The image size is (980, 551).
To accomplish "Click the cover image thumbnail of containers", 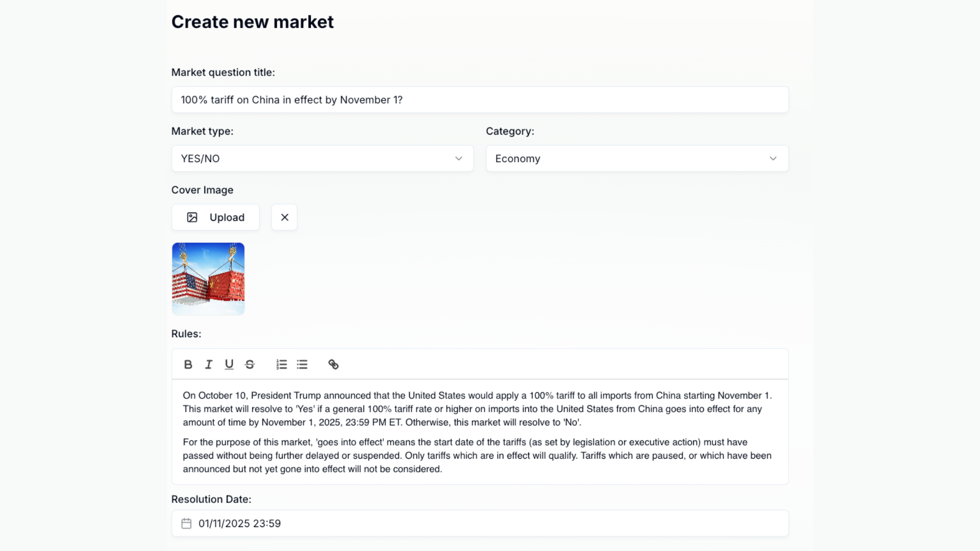I will pos(208,279).
